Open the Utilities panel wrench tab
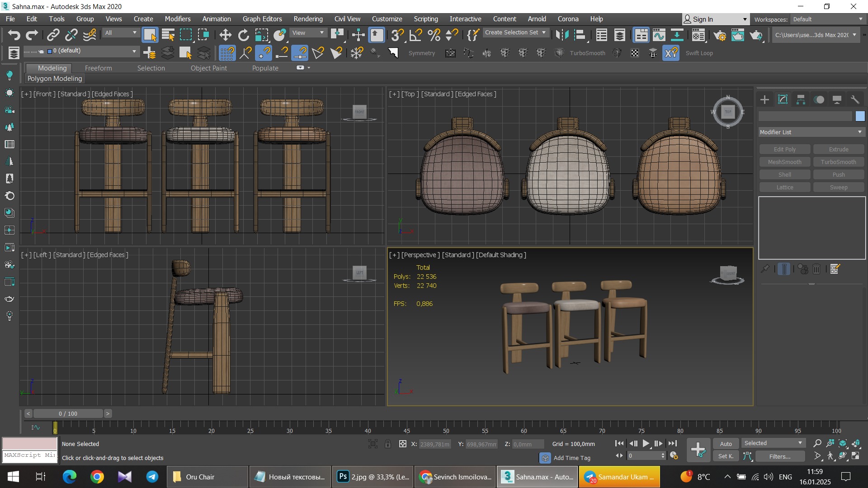The image size is (868, 488). click(855, 99)
